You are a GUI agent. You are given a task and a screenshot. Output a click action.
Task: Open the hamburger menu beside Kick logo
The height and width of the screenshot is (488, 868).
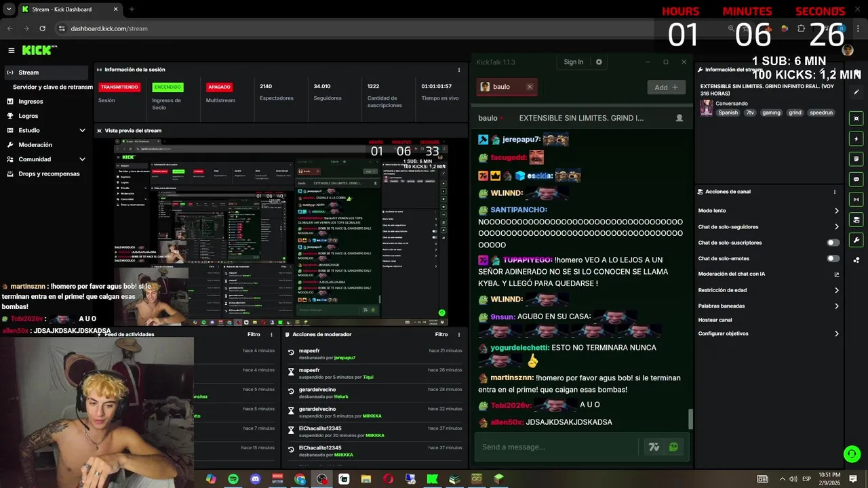(12, 50)
